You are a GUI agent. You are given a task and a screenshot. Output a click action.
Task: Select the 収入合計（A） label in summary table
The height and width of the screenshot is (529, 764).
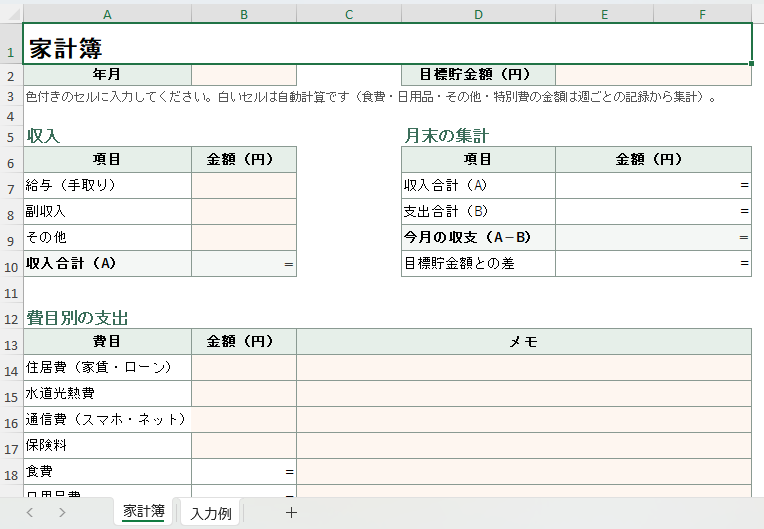point(478,186)
